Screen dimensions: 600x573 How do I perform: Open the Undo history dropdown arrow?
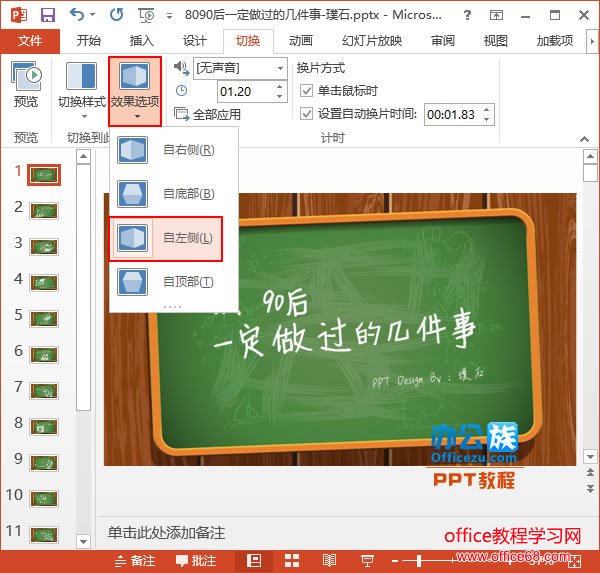(x=93, y=15)
